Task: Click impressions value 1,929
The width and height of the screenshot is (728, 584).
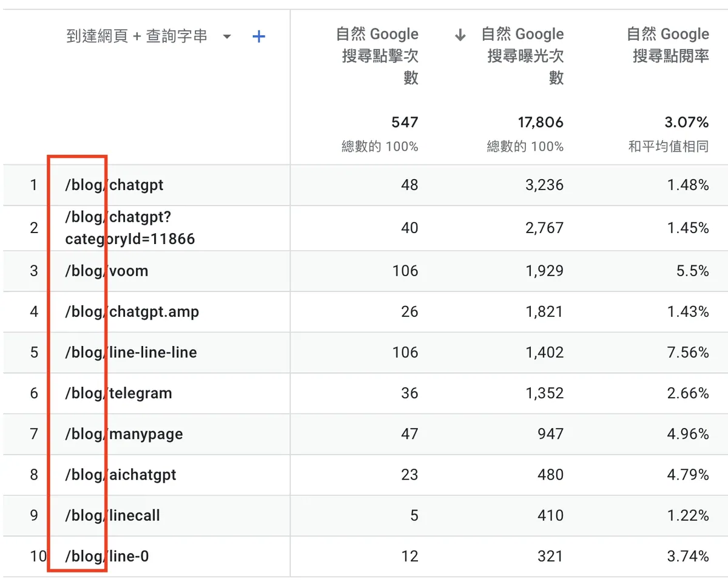Action: [545, 271]
